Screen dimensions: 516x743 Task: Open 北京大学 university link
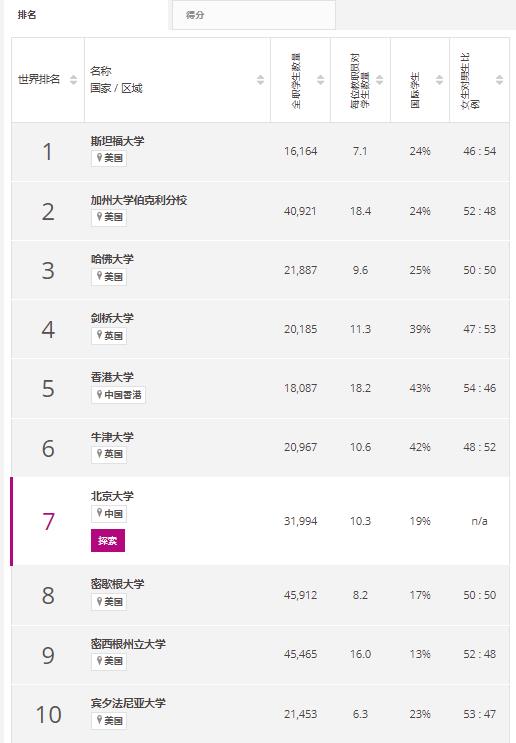112,496
